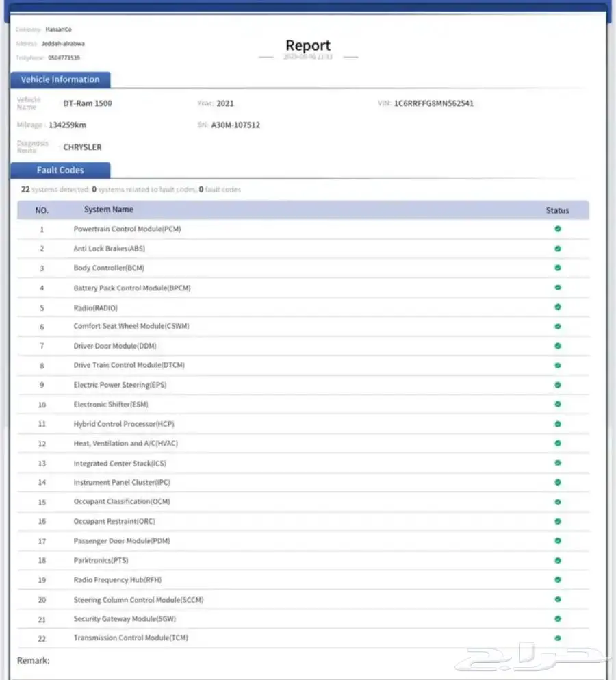Select Comfort Seat Wheel Module status icon
The width and height of the screenshot is (616, 680).
[557, 327]
